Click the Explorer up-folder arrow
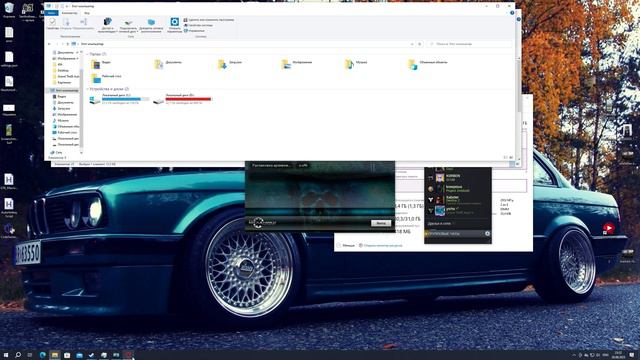Viewport: 640px width, 360px height. (67, 44)
